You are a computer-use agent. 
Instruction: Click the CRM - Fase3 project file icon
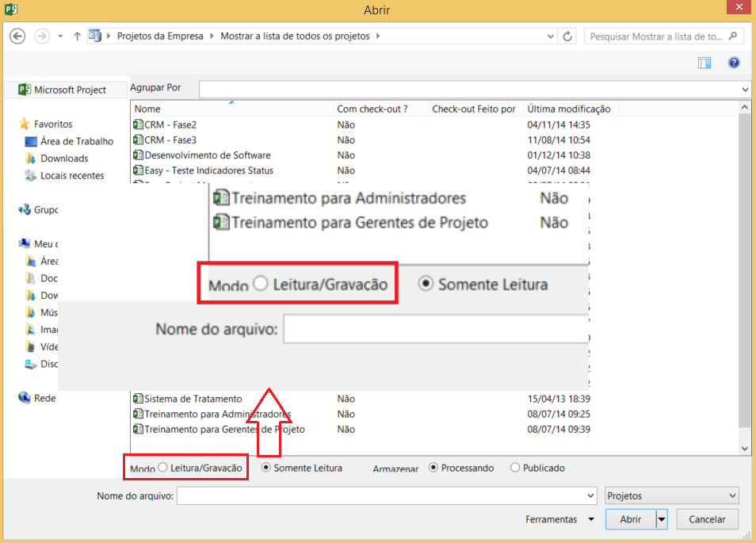(x=138, y=140)
